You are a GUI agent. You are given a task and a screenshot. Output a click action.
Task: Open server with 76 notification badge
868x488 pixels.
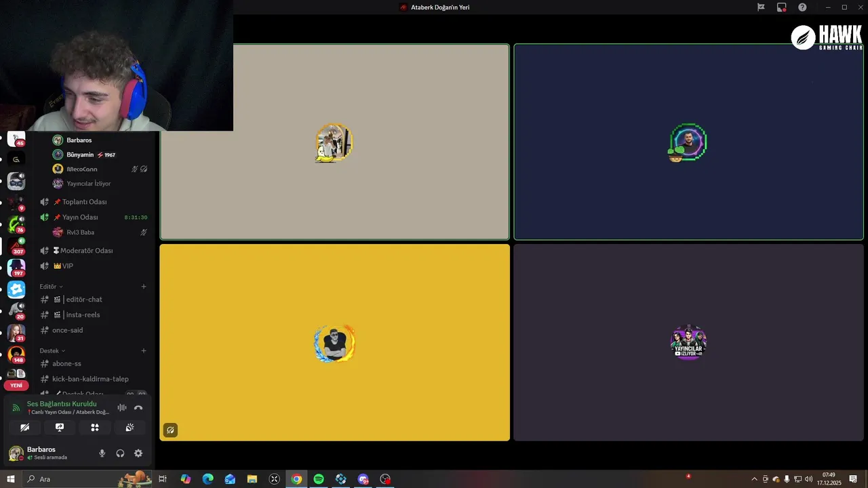[x=16, y=224]
